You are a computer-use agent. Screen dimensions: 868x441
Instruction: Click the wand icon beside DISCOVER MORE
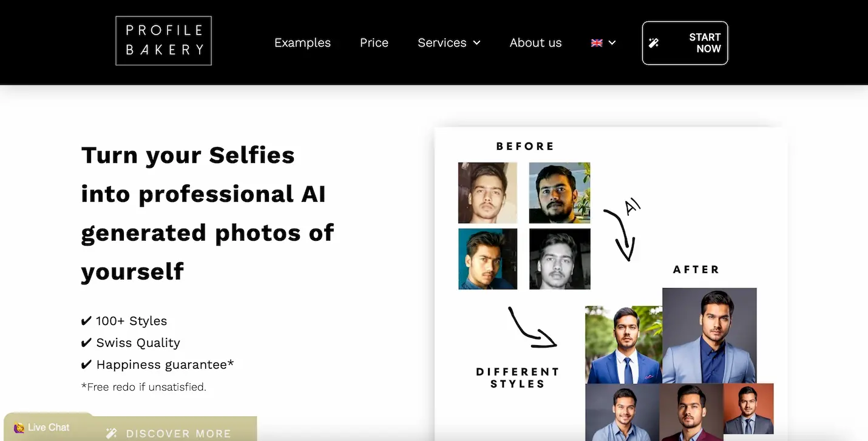point(110,433)
